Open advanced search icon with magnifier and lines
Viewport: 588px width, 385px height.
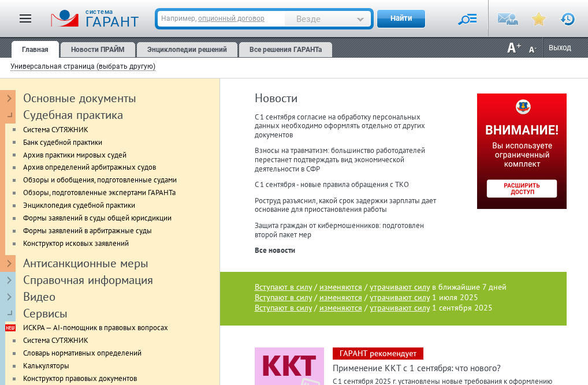(468, 18)
